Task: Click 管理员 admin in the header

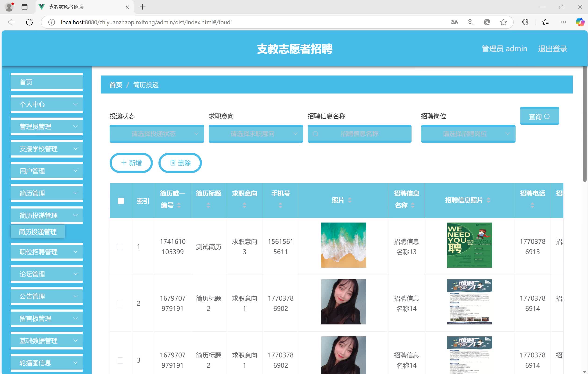Action: click(505, 49)
